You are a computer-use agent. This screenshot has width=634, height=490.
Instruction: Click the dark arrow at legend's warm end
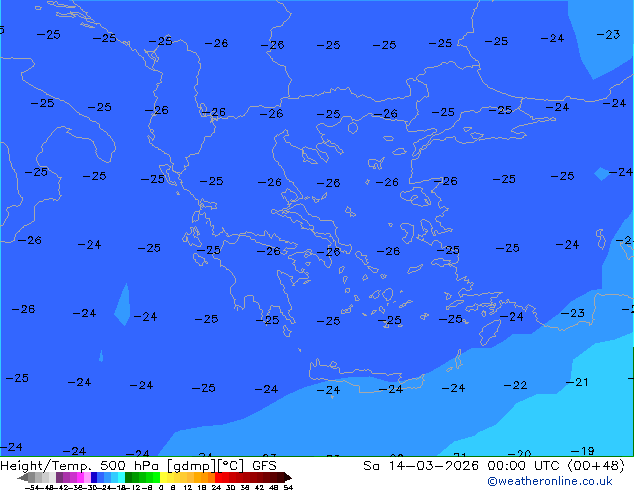point(288,477)
